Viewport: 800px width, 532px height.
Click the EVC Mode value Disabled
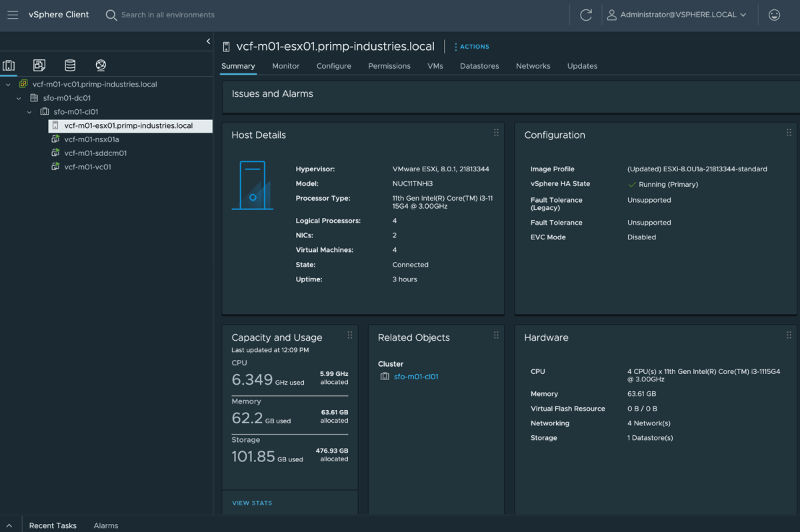(642, 237)
